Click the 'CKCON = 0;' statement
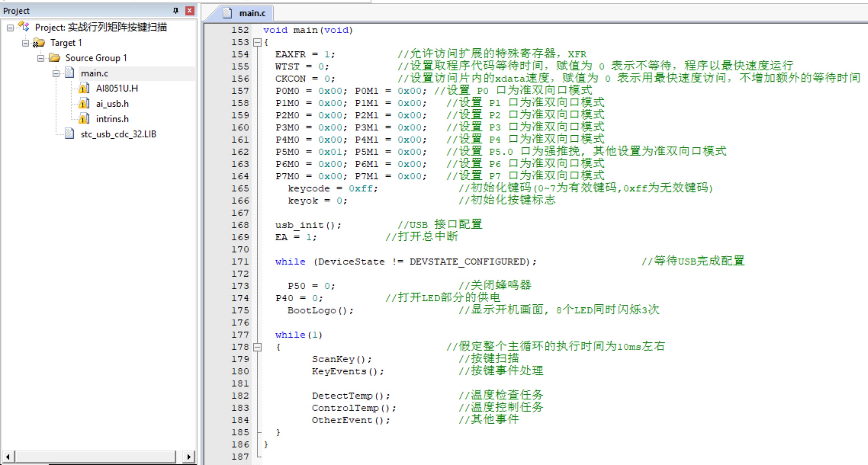Viewport: 868px width, 465px height. [x=305, y=78]
